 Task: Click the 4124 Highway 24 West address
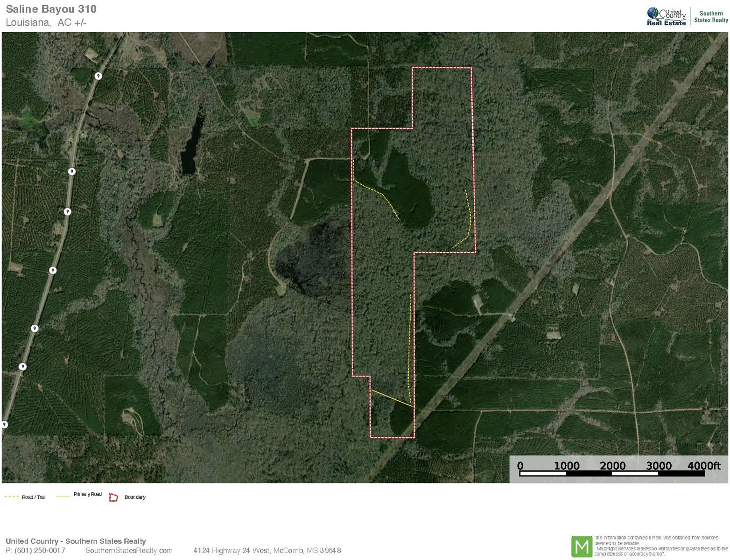[x=267, y=551]
